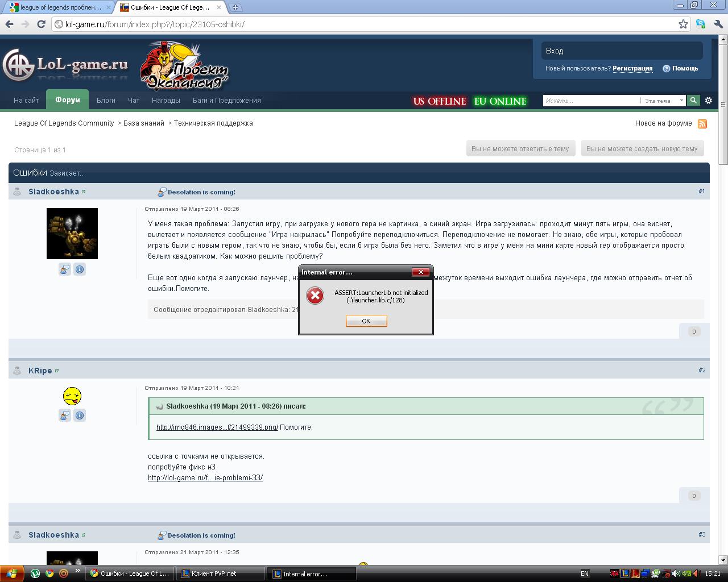The image size is (728, 582).
Task: Send message to KRipe in post #2
Action: 65,415
